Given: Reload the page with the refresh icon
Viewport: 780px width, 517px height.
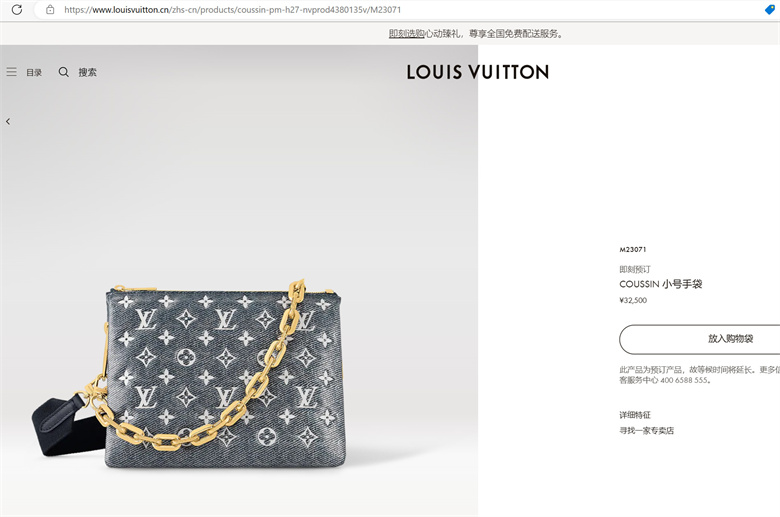Looking at the screenshot, I should point(17,9).
